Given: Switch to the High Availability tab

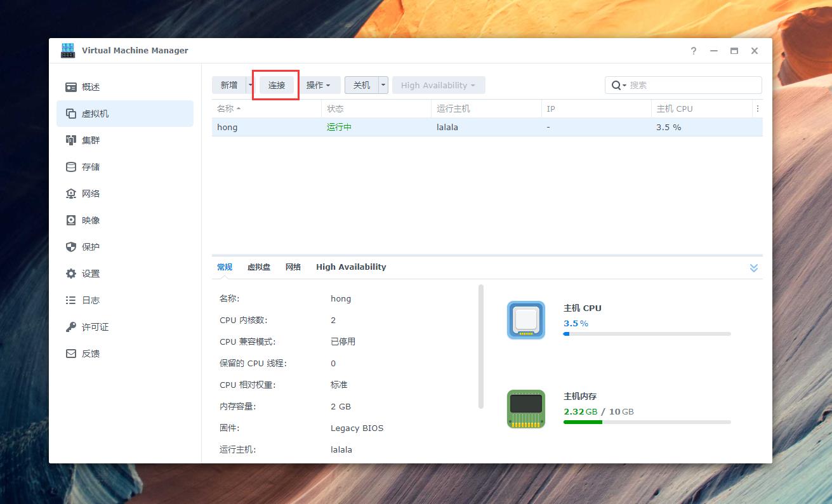Looking at the screenshot, I should [351, 267].
